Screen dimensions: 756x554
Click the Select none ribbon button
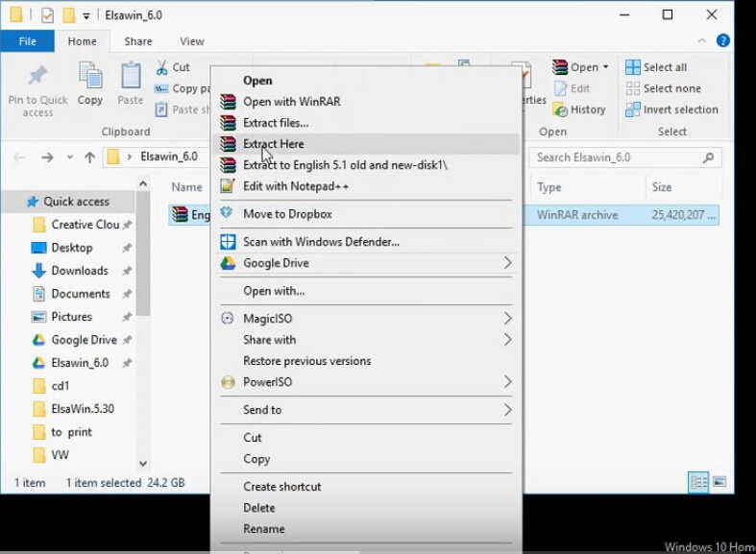663,88
